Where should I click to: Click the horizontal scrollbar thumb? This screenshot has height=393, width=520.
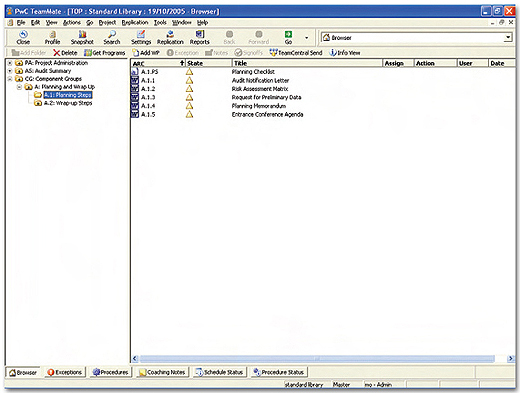pyautogui.click(x=317, y=359)
